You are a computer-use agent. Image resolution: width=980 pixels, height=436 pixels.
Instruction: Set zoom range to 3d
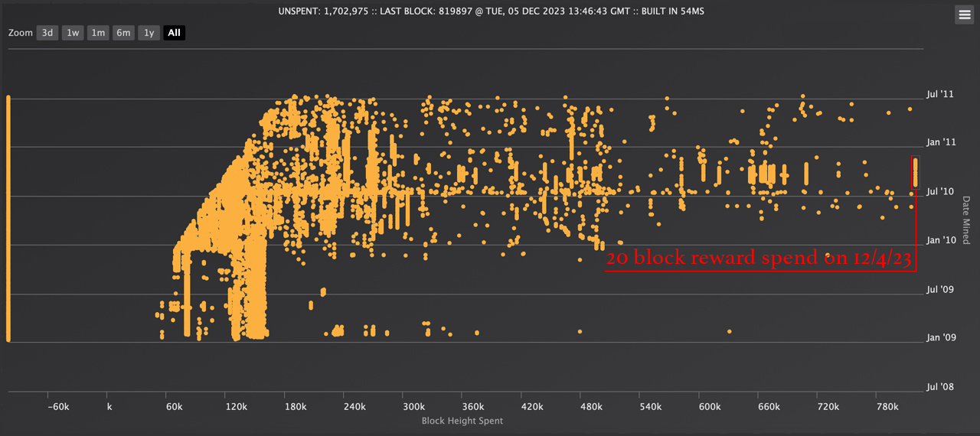point(47,33)
